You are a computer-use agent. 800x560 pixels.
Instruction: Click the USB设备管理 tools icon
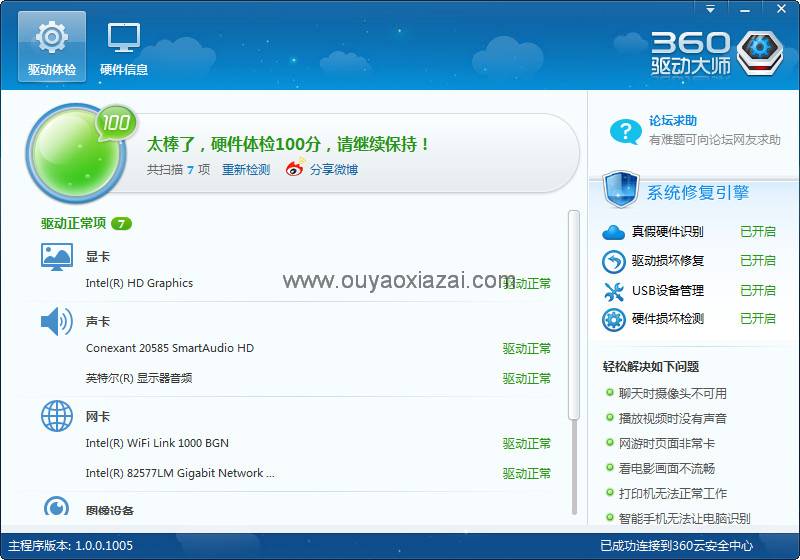(x=613, y=291)
